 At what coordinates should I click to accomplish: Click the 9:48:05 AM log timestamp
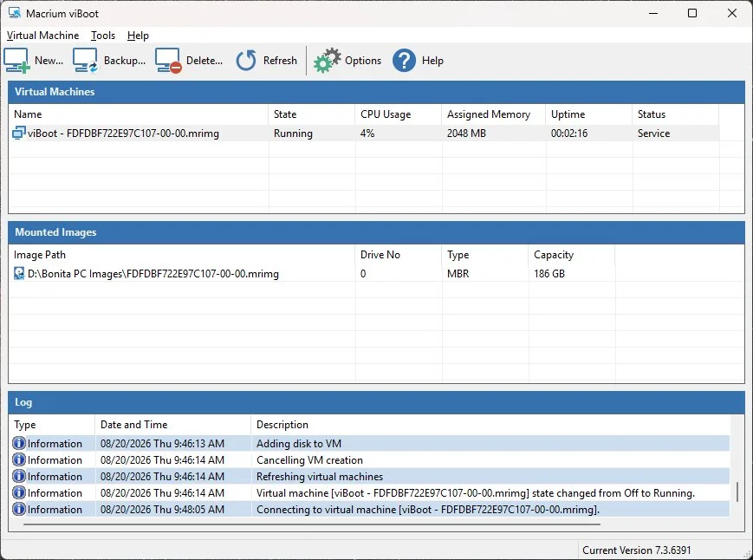click(x=162, y=509)
